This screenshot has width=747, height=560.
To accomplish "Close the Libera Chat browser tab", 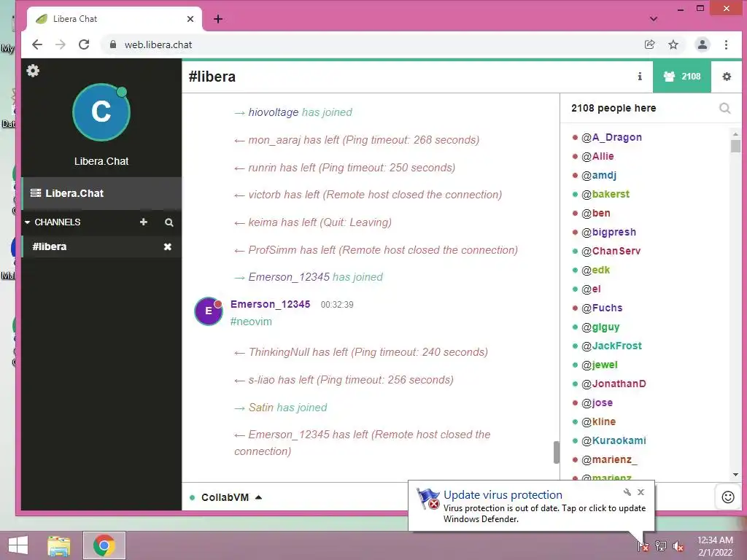I will [190, 19].
